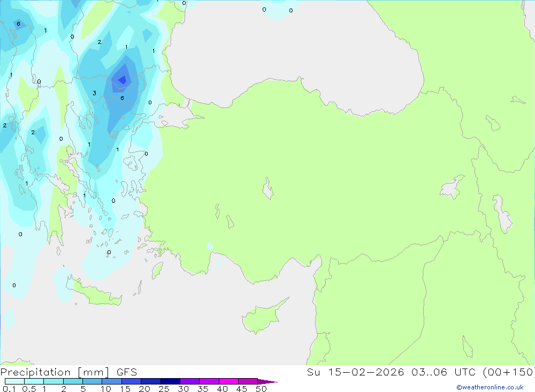The image size is (535, 392).
Task: Click the legend label "35"
Action: tap(203, 389)
